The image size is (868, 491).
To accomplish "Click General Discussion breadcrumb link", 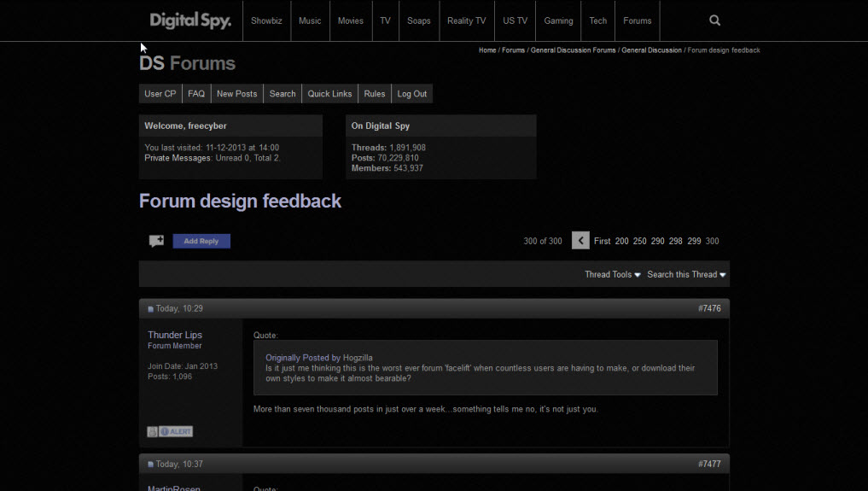I will coord(651,50).
